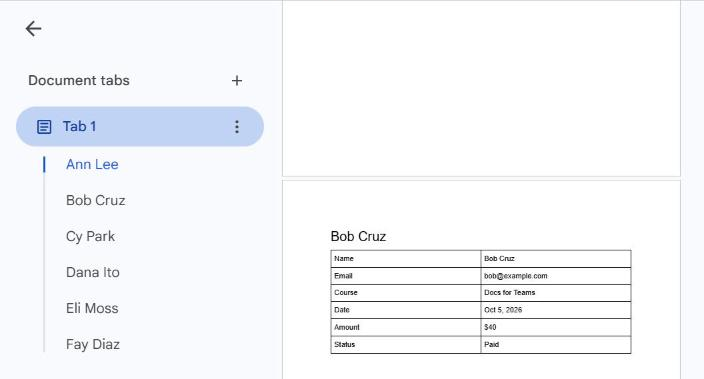This screenshot has height=379, width=704.
Task: Click the Course label cell
Action: click(406, 293)
